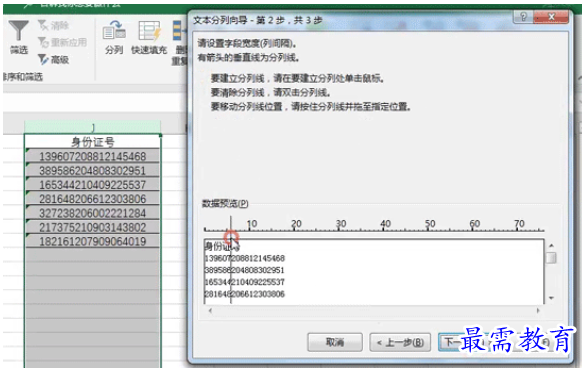Click preview scrollbar down arrow
582x371 pixels.
[x=551, y=298]
